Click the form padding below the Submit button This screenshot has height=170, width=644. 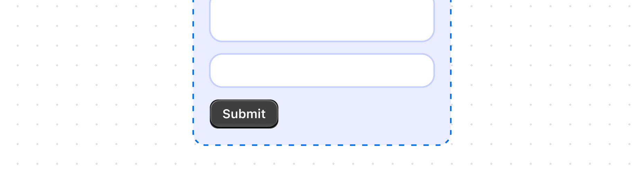click(244, 136)
